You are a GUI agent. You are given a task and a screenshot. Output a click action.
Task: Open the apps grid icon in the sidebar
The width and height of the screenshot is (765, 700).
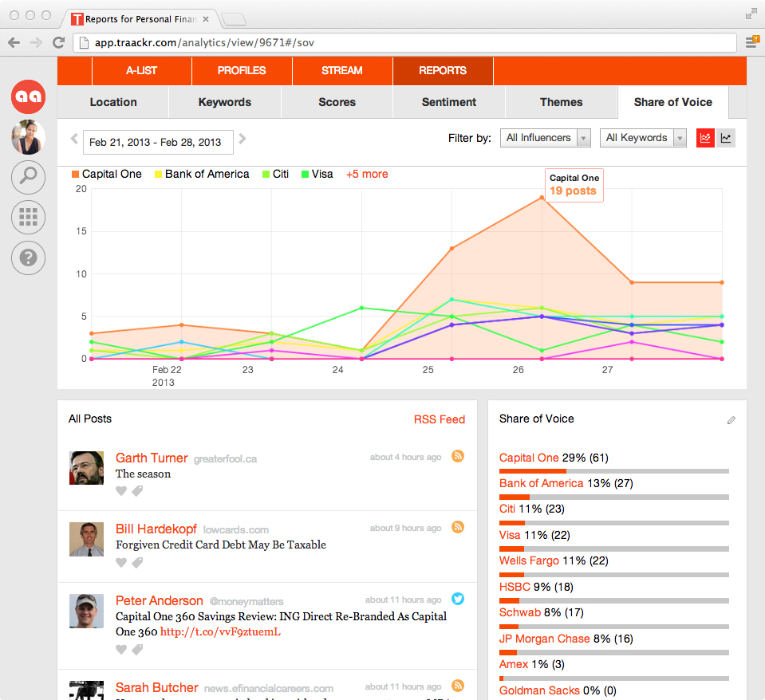tap(28, 217)
